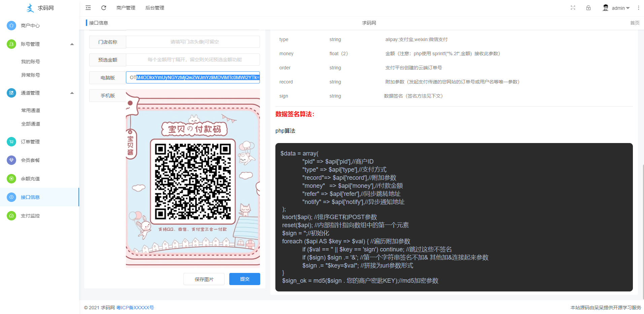The image size is (644, 314).
Task: Click the 会员套餐 diamond icon
Action: coord(11,160)
